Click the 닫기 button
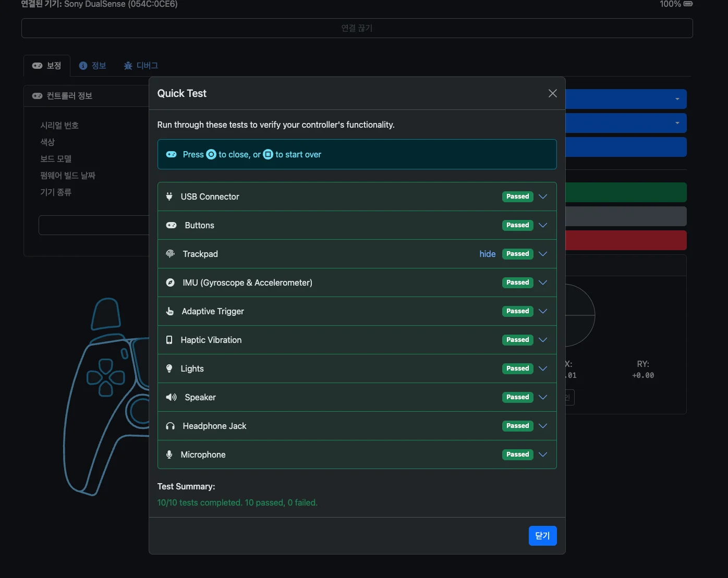Screen dimensions: 728x578 543,536
